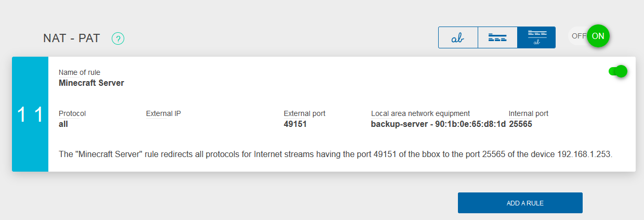Select the combined table and text view
This screenshot has width=644, height=220.
[536, 37]
